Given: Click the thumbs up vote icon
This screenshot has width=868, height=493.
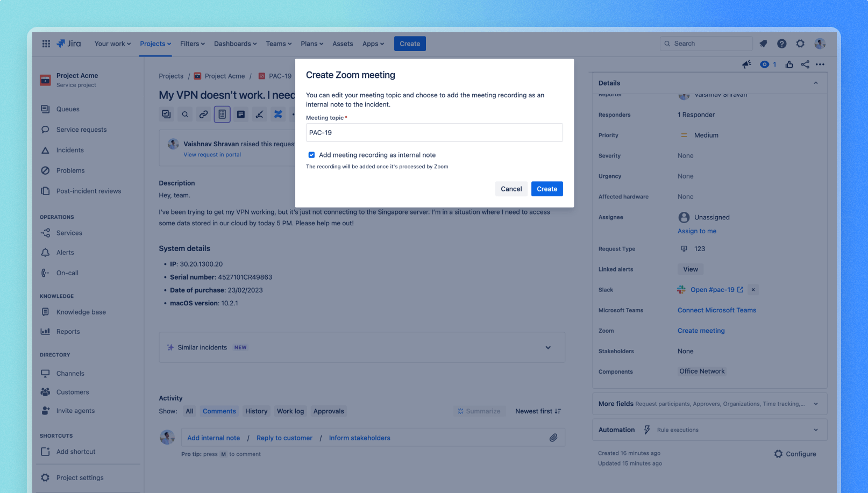Looking at the screenshot, I should 789,65.
